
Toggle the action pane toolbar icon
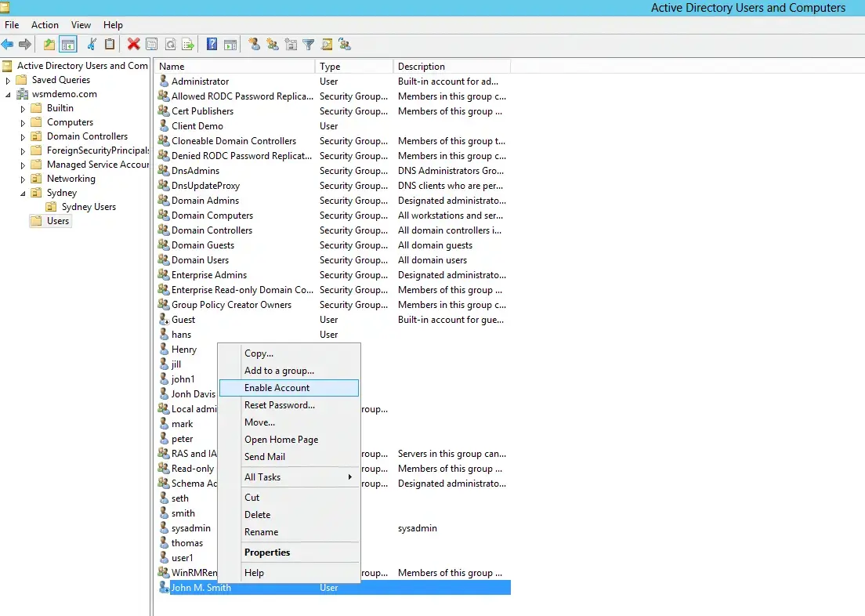click(x=230, y=45)
